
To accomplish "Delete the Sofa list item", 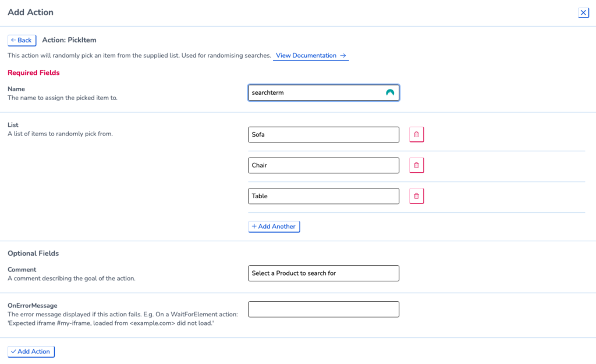I will point(416,134).
